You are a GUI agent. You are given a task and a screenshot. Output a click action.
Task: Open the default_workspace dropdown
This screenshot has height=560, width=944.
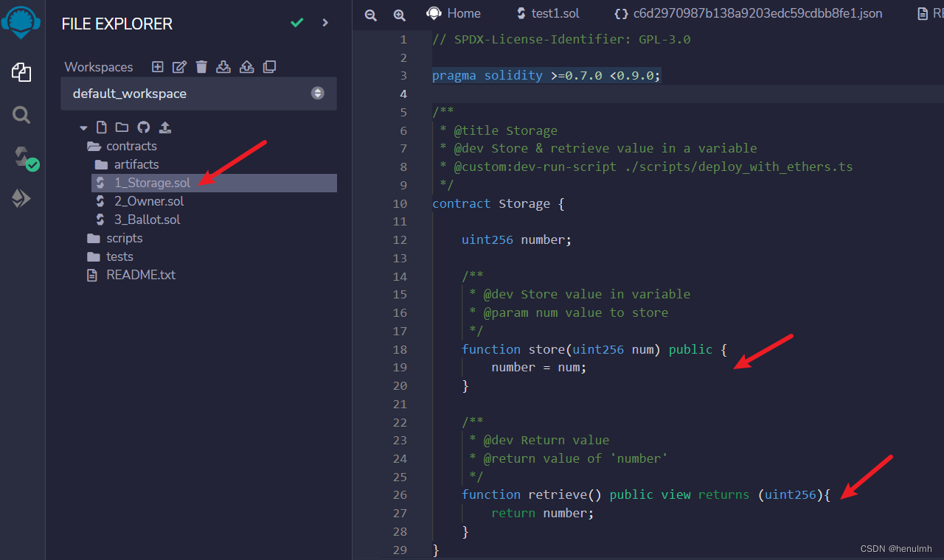click(198, 94)
